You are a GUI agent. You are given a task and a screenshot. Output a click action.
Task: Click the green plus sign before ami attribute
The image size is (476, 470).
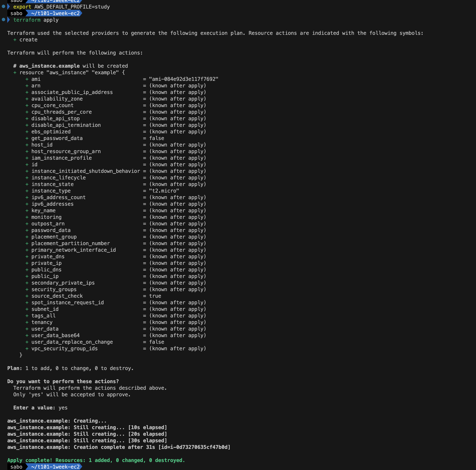tap(27, 79)
